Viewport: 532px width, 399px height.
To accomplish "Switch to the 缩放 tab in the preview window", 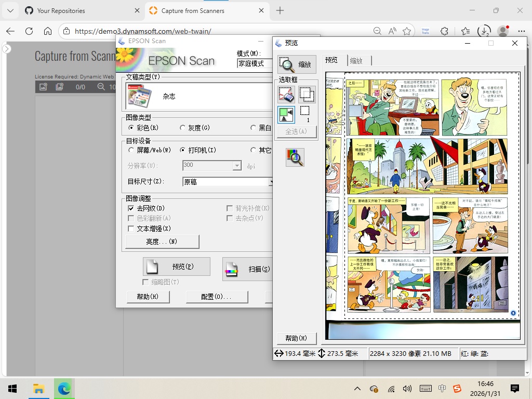I will pyautogui.click(x=356, y=61).
